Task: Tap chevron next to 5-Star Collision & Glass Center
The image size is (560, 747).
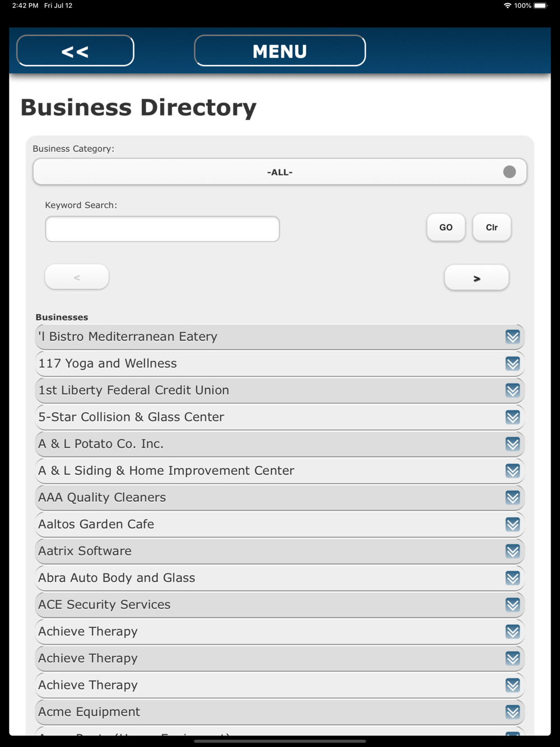Action: pyautogui.click(x=512, y=417)
